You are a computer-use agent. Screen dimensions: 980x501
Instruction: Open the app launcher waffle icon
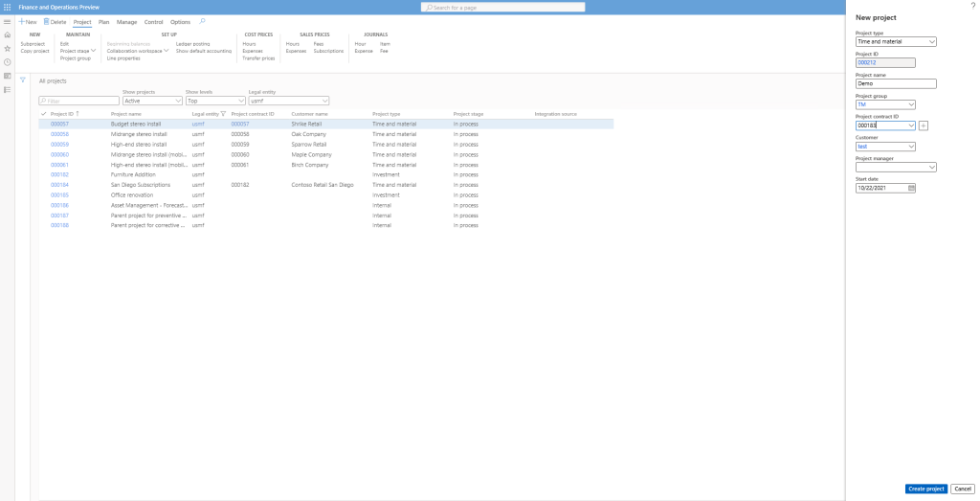[7, 7]
